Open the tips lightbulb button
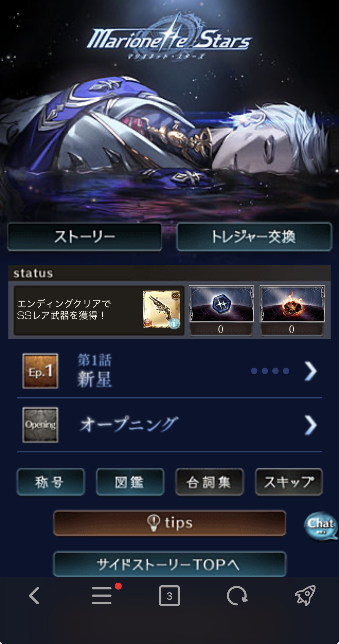339x644 pixels. pos(170,523)
